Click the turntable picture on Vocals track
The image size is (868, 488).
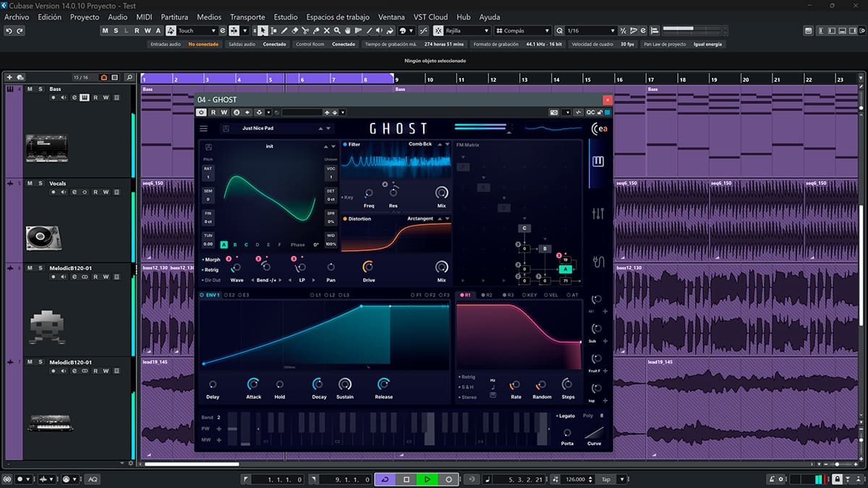pyautogui.click(x=43, y=236)
